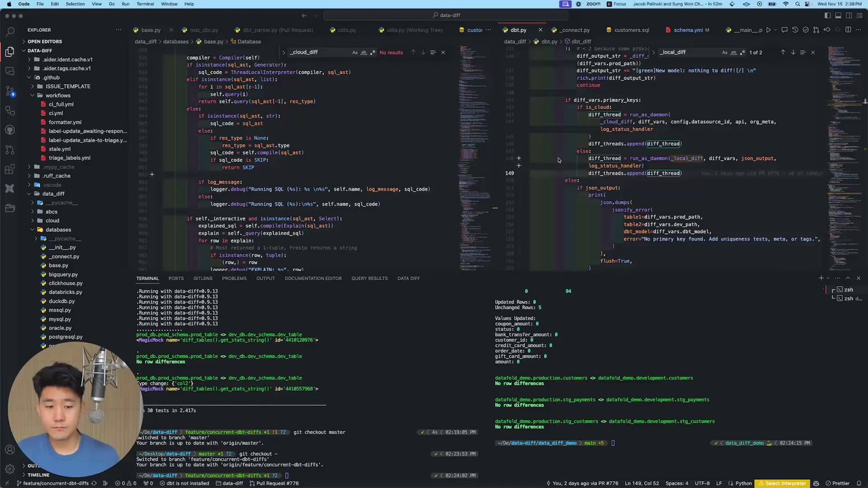Screen dimensions: 868x488
Task: Toggle regex in _cloud_diff find bar
Action: 372,52
